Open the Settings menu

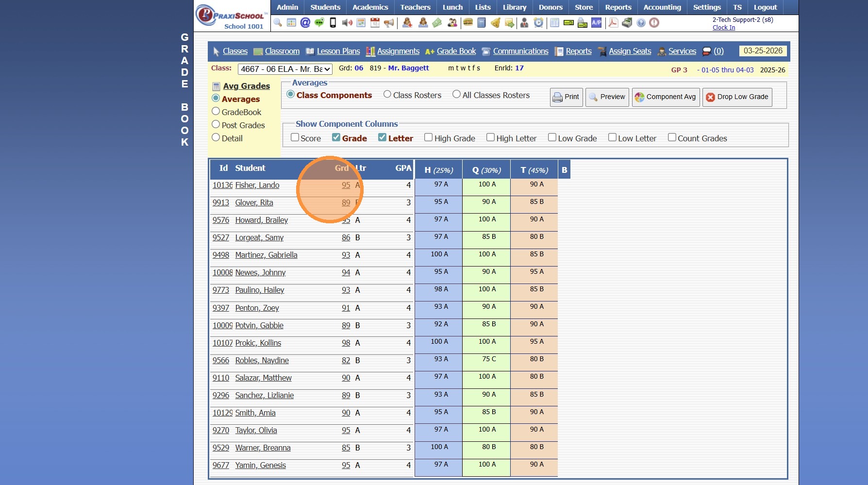(x=707, y=7)
